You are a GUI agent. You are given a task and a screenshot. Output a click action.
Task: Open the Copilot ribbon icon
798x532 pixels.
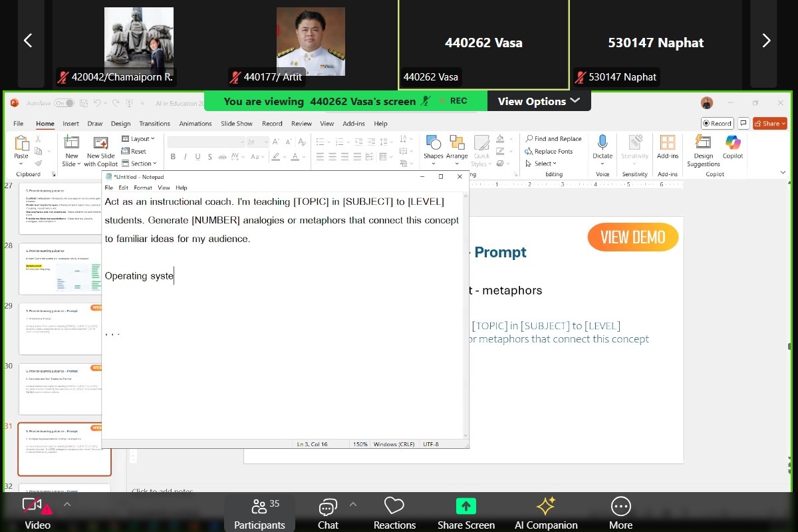[733, 144]
